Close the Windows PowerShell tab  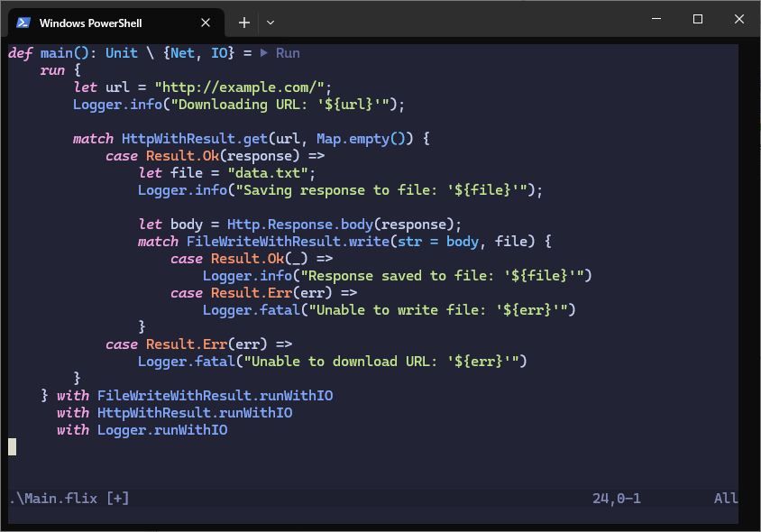tap(206, 23)
